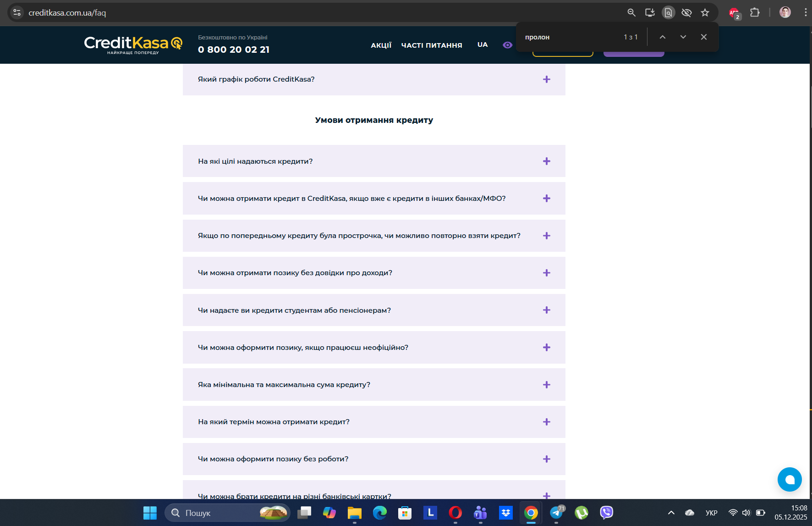
Task: Open Opera browser from the taskbar
Action: tap(455, 513)
